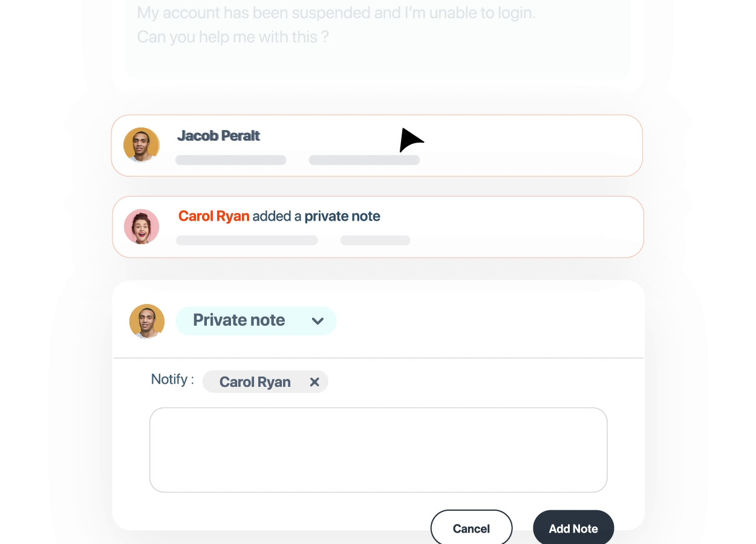Click the bold "private note" text
Screen dimensions: 756x544
[342, 216]
